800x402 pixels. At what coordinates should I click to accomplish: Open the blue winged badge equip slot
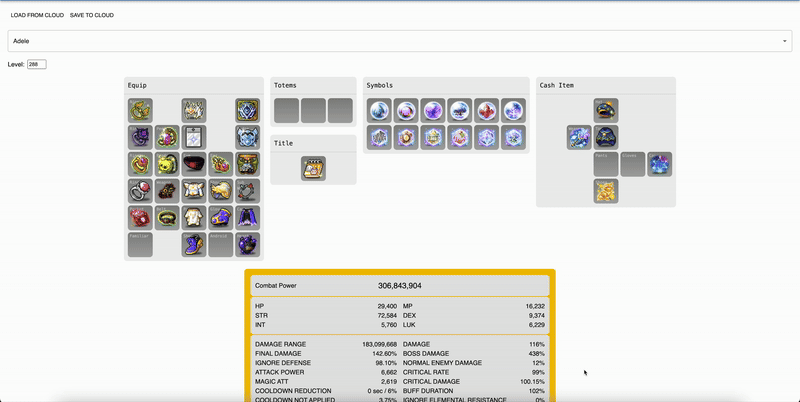tap(247, 138)
